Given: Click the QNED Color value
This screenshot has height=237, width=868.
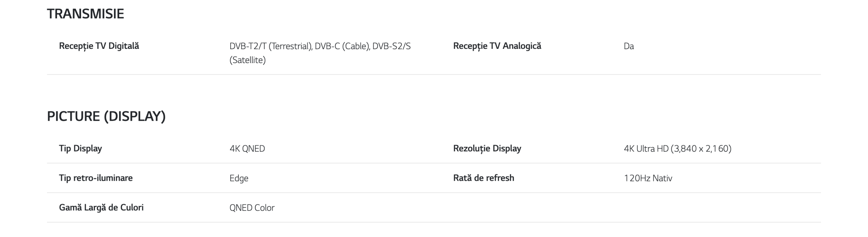Looking at the screenshot, I should (252, 208).
